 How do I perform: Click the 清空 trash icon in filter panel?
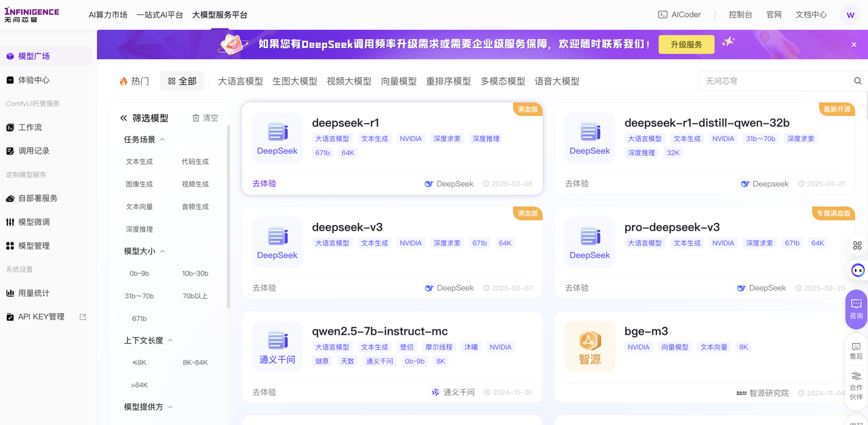pyautogui.click(x=196, y=118)
